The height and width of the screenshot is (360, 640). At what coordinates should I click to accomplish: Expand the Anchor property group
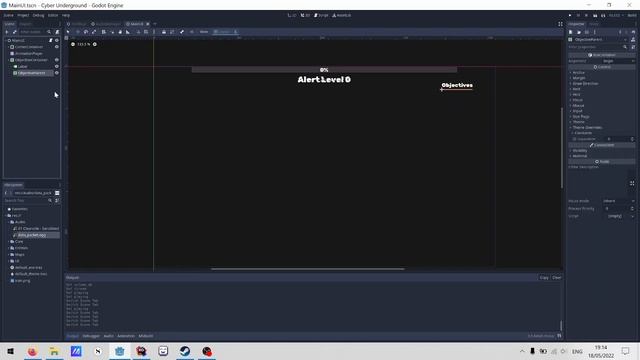578,73
